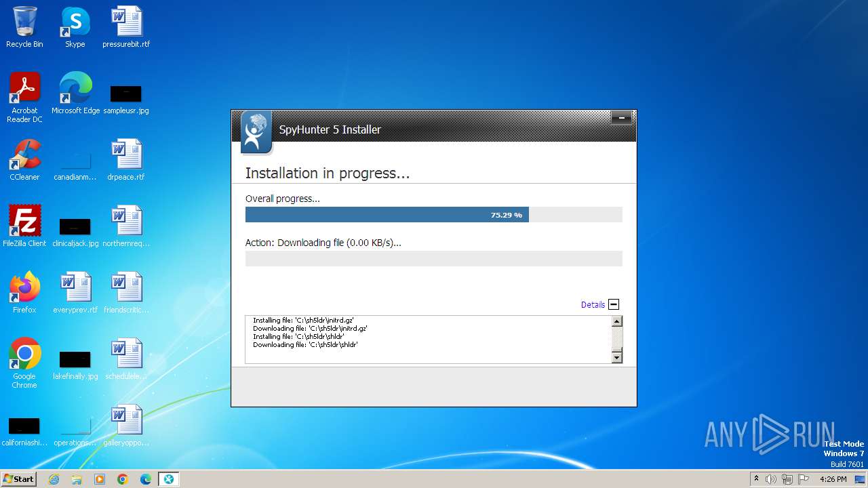Select the everyprev.rtf document

pyautogui.click(x=75, y=293)
